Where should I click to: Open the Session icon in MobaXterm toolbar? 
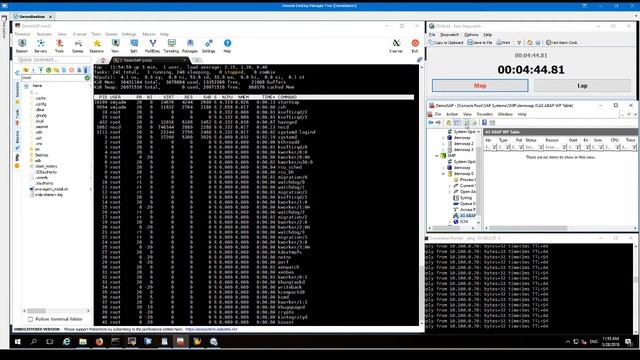[22, 46]
